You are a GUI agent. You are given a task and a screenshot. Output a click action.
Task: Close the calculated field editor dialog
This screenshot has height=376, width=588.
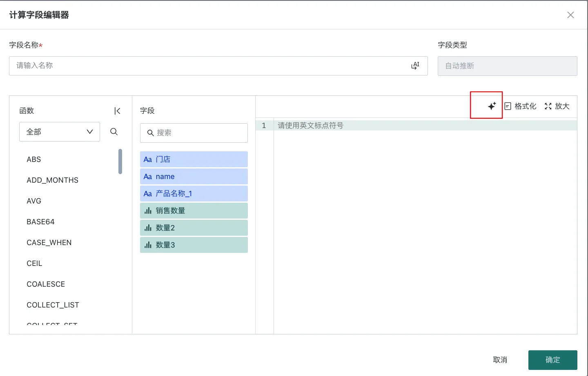tap(570, 15)
